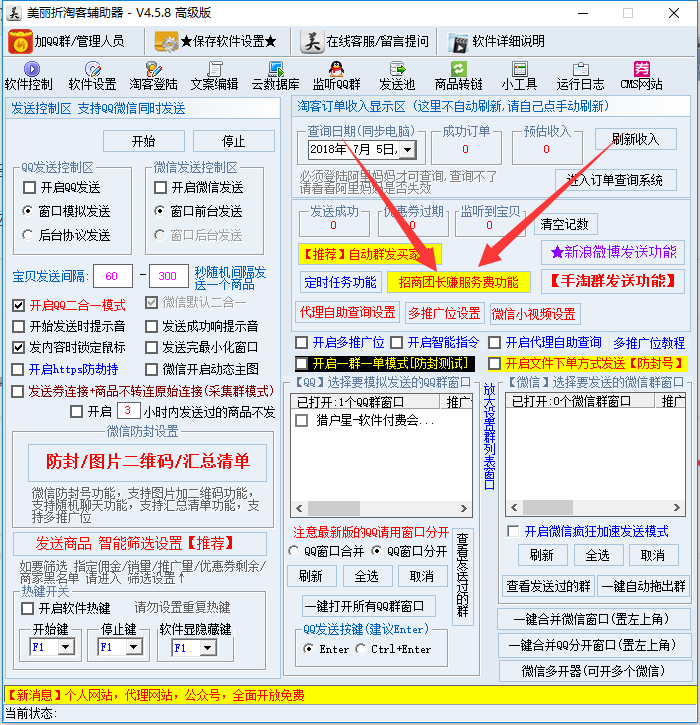This screenshot has width=700, height=725.
Task: Enable the 开启微信疯狂加速发送模式 checkbox
Action: (513, 531)
